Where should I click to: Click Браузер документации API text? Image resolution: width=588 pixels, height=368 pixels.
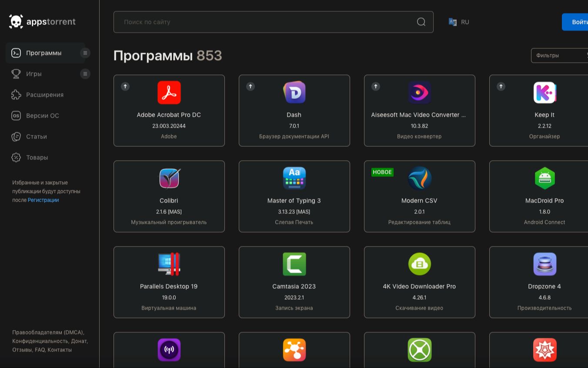click(294, 136)
